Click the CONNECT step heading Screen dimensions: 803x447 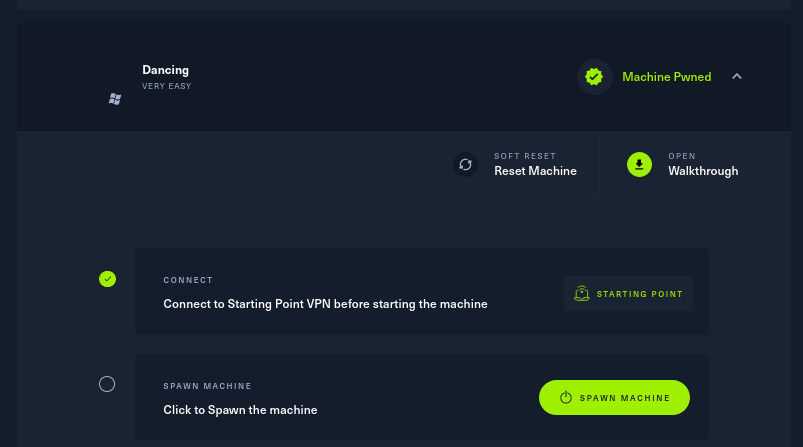[x=188, y=280]
